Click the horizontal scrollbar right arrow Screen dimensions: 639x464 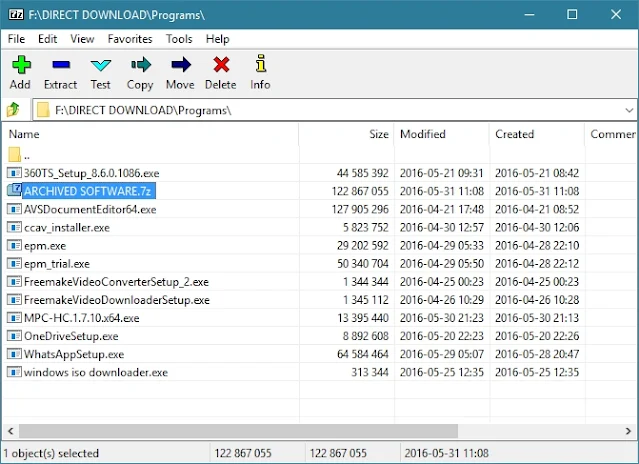628,431
